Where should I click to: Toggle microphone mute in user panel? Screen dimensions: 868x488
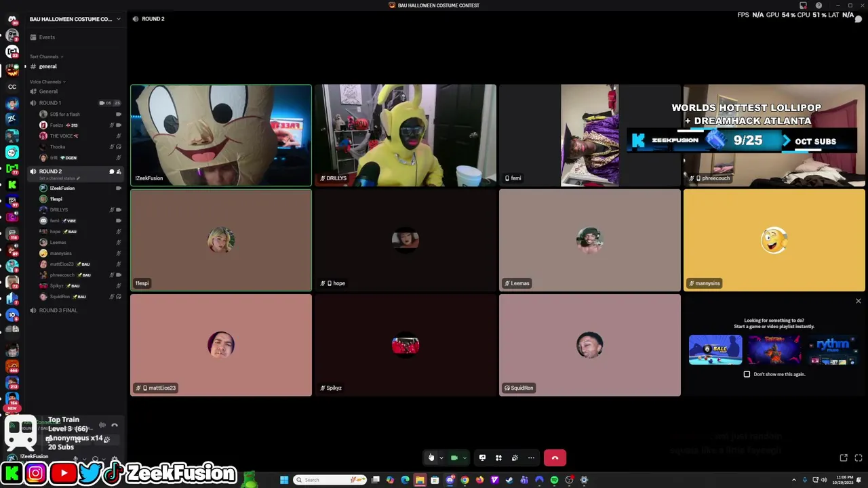pos(75,460)
